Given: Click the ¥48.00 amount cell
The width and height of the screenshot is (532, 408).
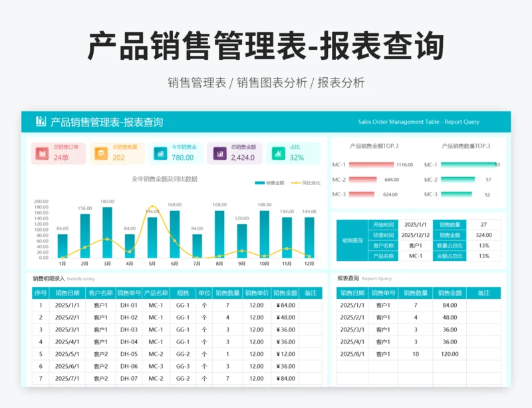Looking at the screenshot, I should coord(285,317).
